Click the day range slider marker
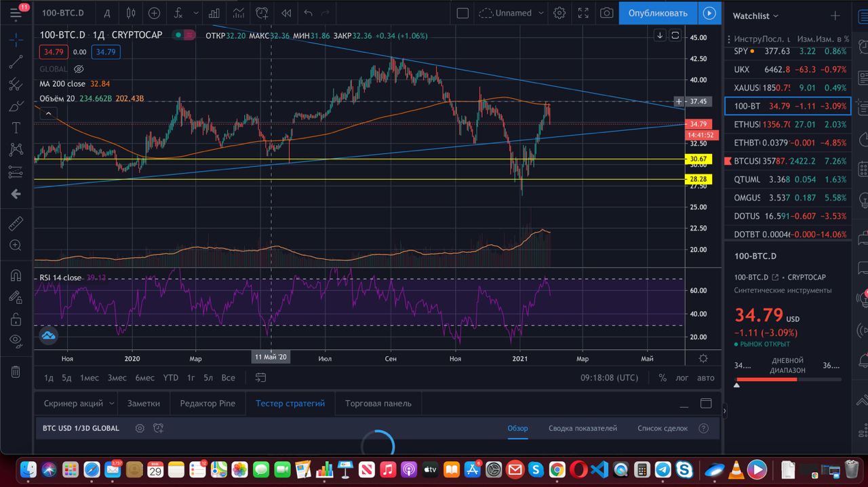Image resolution: width=868 pixels, height=487 pixels. point(737,385)
